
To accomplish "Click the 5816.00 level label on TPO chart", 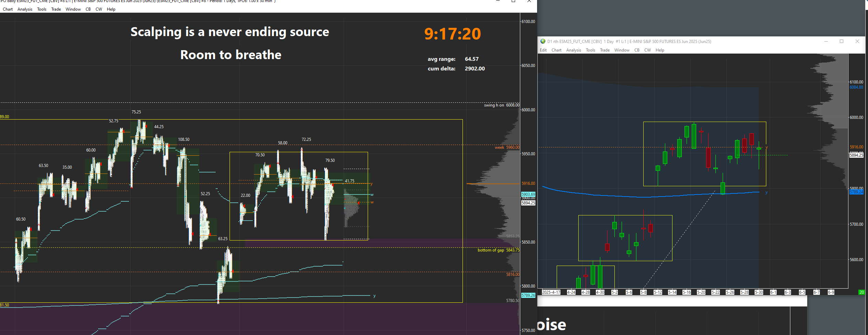I will (513, 275).
